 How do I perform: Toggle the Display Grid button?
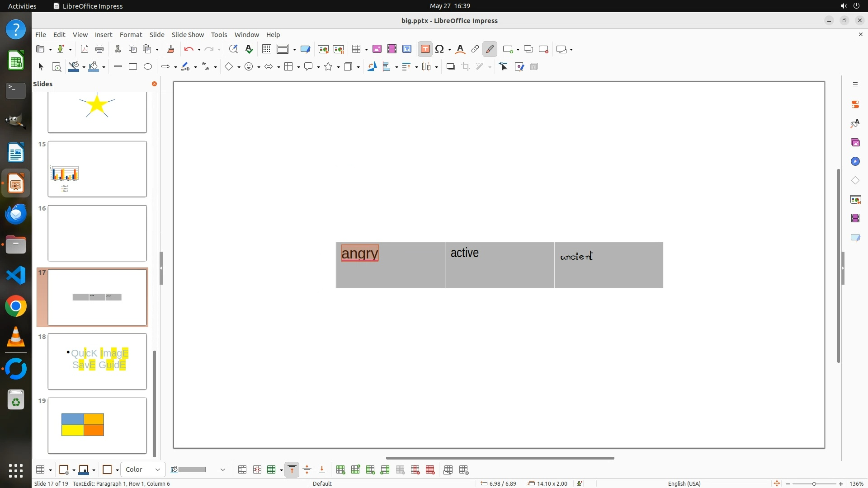click(x=267, y=49)
